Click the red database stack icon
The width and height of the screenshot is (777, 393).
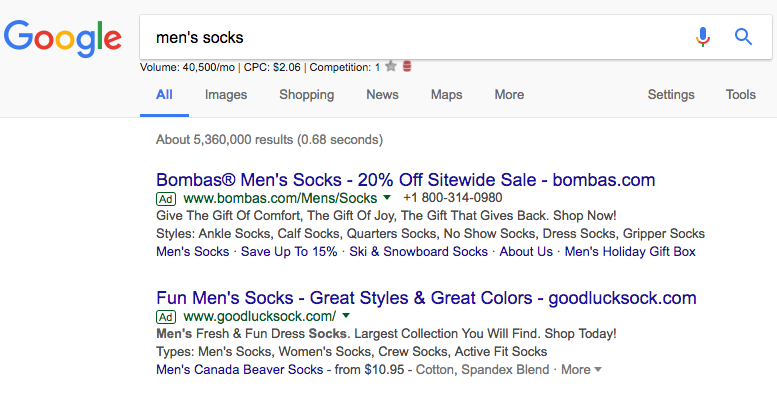407,66
